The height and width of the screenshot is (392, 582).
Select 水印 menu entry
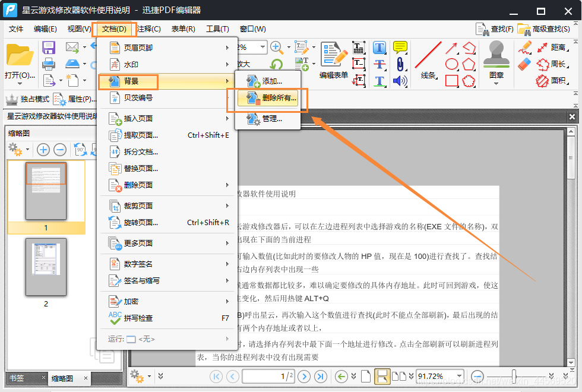(167, 64)
